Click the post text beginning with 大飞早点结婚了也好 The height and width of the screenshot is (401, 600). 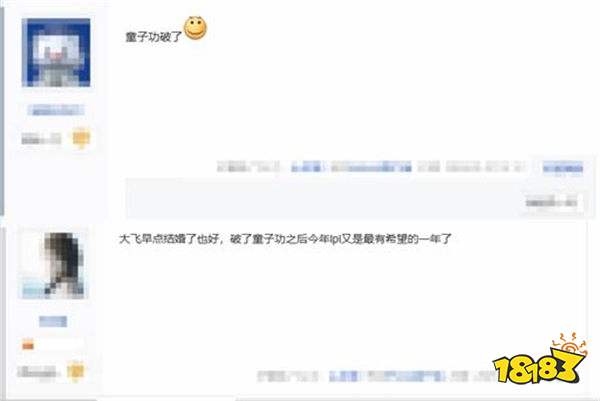pyautogui.click(x=285, y=239)
